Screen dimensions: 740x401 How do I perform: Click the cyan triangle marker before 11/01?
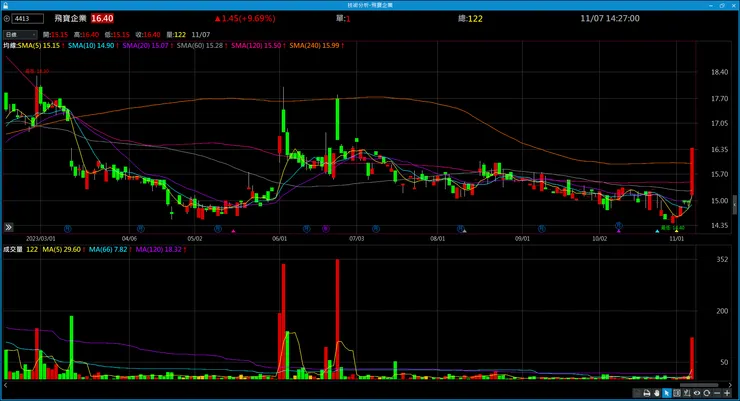click(x=657, y=231)
